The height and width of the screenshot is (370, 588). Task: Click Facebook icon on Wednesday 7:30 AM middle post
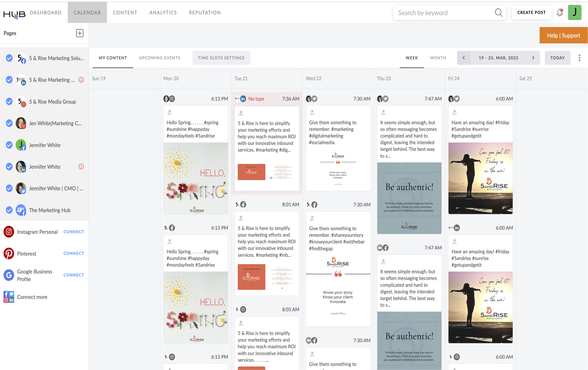coord(314,205)
